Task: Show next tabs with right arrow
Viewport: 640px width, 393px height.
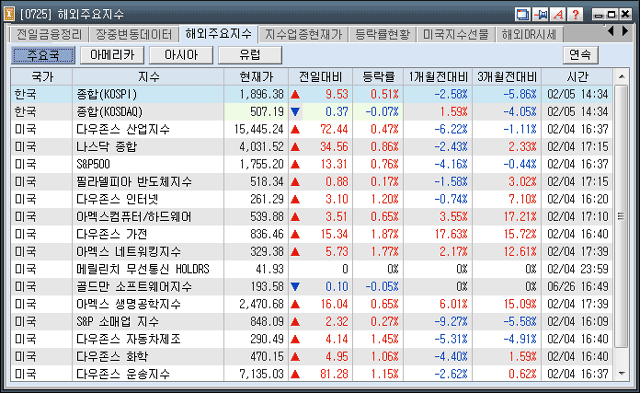Action: pyautogui.click(x=625, y=31)
